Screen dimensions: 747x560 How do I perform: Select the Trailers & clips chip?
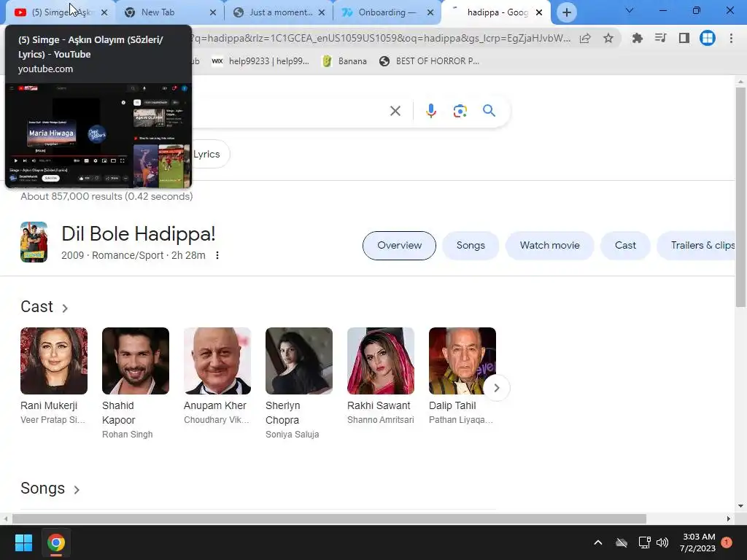(697, 246)
